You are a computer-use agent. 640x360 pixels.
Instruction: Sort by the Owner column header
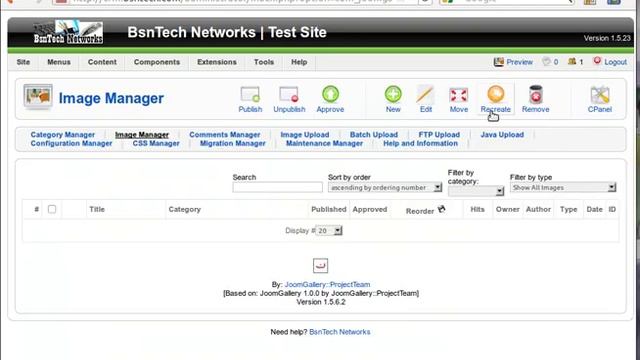507,209
